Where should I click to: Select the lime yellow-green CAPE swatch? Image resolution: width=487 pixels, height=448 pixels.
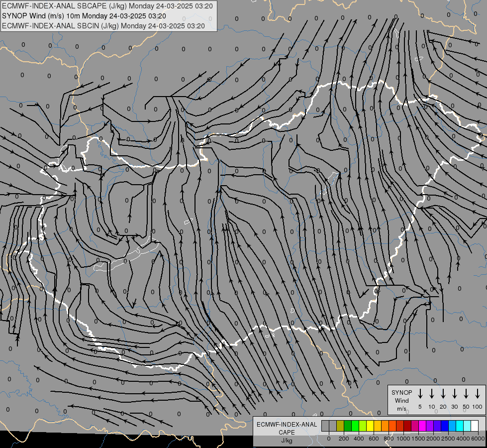[363, 426]
